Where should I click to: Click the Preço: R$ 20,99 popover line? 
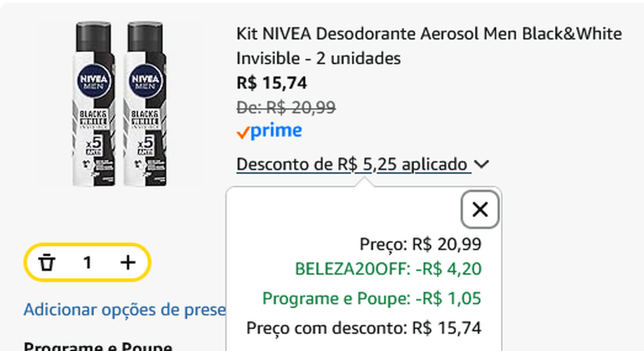420,244
